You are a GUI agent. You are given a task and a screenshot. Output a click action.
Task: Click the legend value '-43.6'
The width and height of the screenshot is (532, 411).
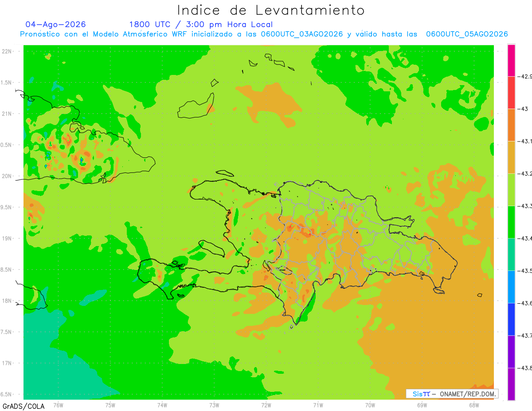click(x=525, y=303)
